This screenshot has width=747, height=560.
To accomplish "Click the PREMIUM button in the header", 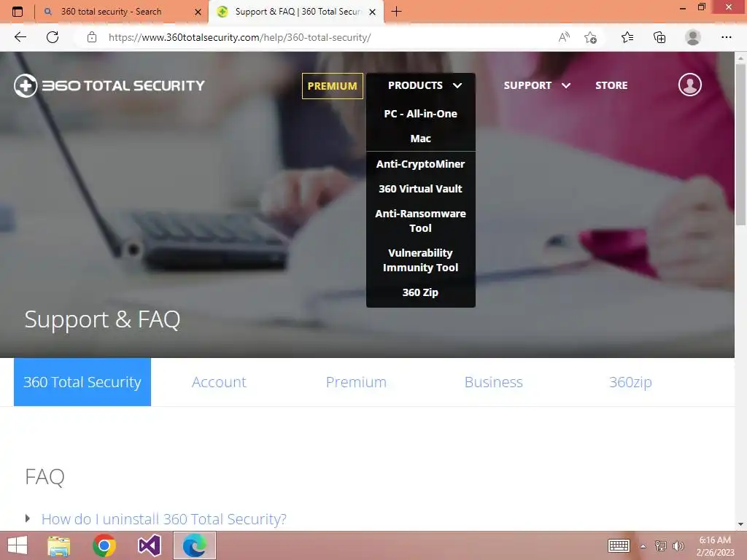I will [333, 86].
